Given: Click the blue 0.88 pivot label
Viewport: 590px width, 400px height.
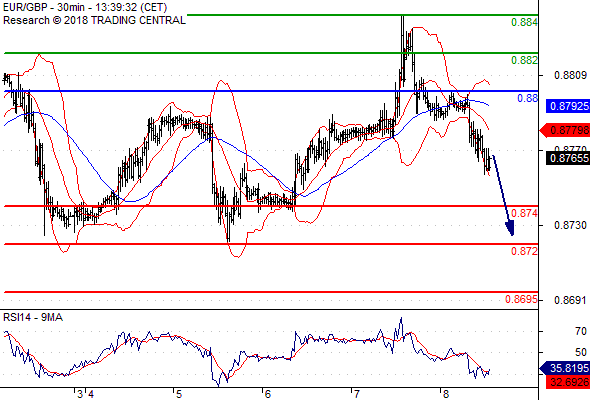Looking at the screenshot, I should [528, 98].
